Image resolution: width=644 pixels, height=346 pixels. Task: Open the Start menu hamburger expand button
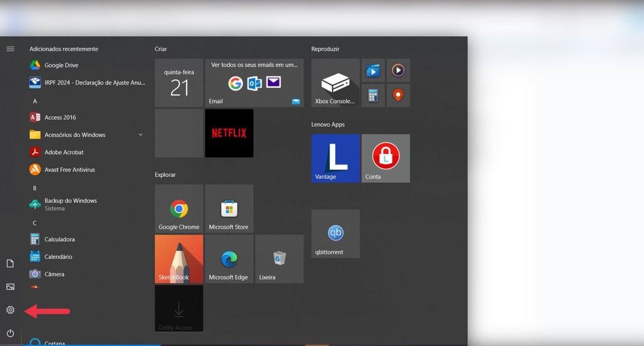coord(10,49)
